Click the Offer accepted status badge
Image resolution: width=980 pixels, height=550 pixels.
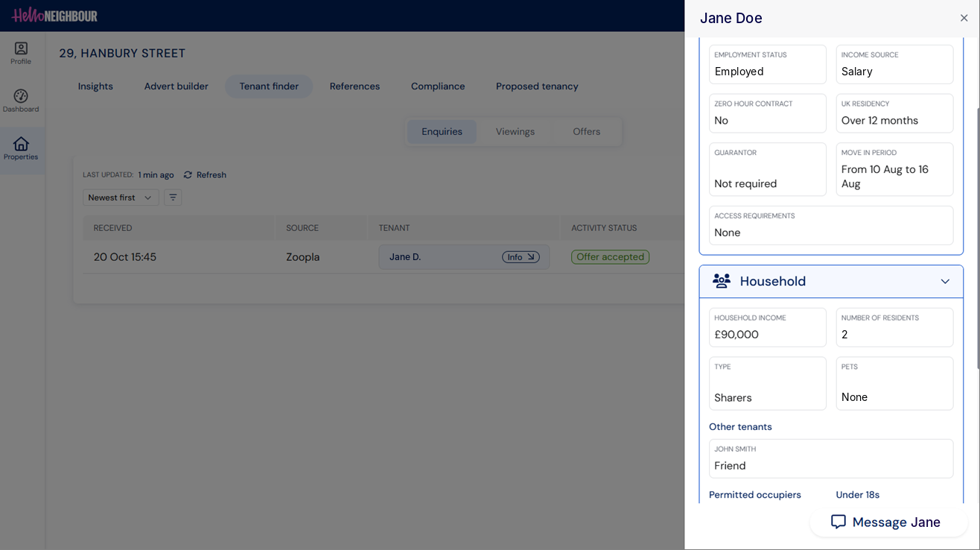click(610, 257)
